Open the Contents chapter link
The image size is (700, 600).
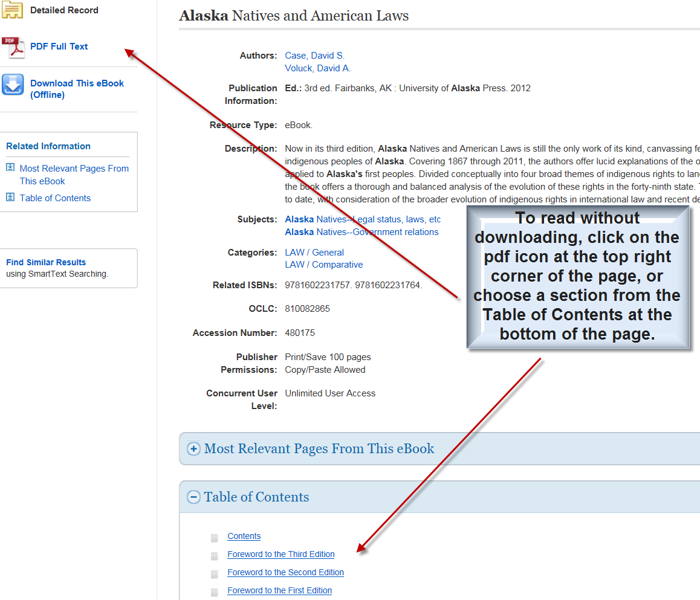pyautogui.click(x=244, y=536)
